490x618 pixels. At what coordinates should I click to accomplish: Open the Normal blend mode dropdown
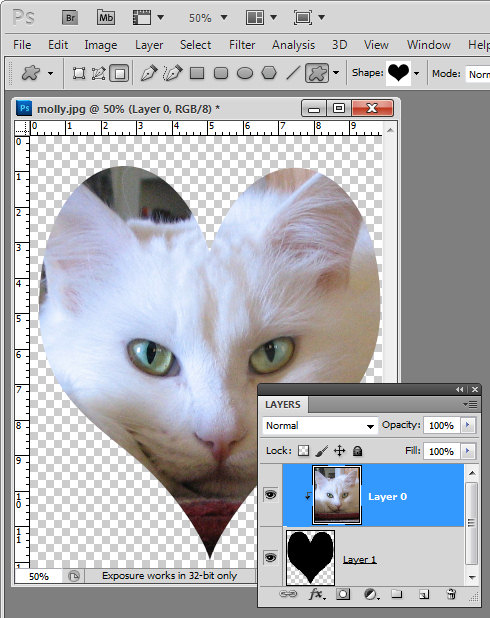click(319, 426)
